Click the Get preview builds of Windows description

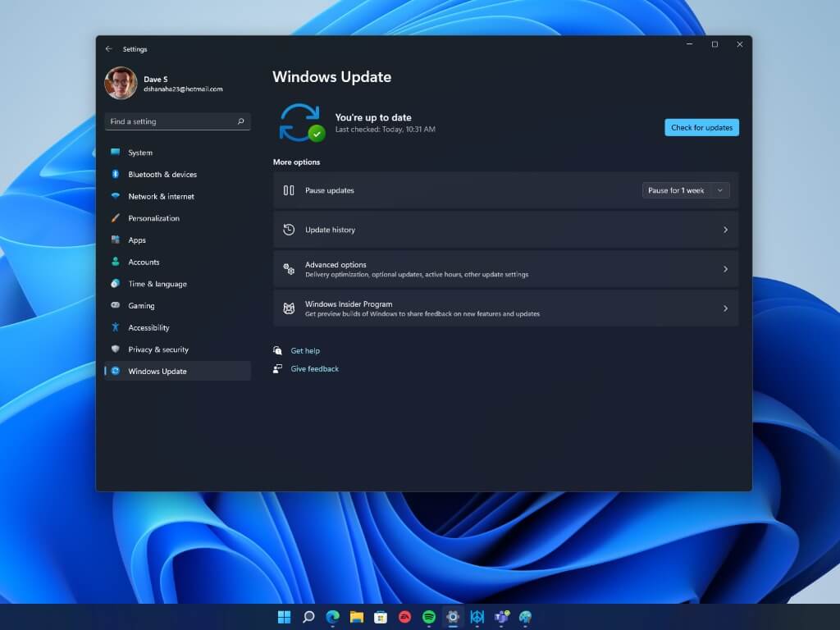(x=422, y=314)
